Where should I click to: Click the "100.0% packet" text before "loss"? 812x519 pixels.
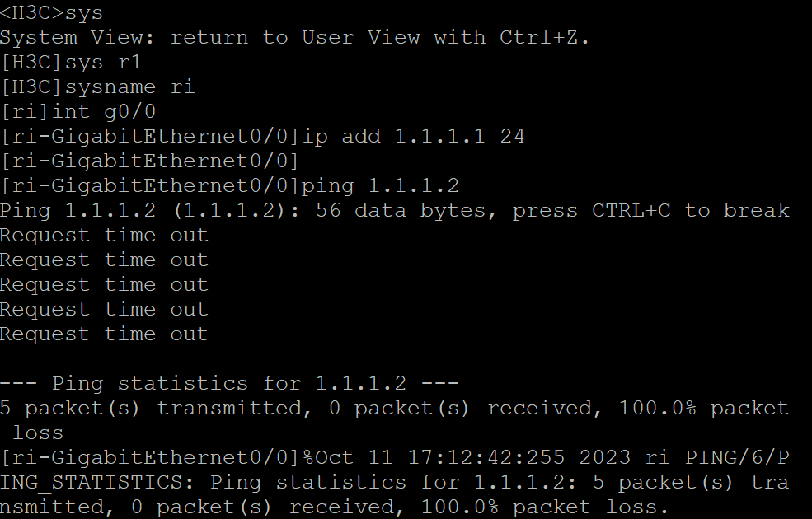pyautogui.click(x=703, y=409)
